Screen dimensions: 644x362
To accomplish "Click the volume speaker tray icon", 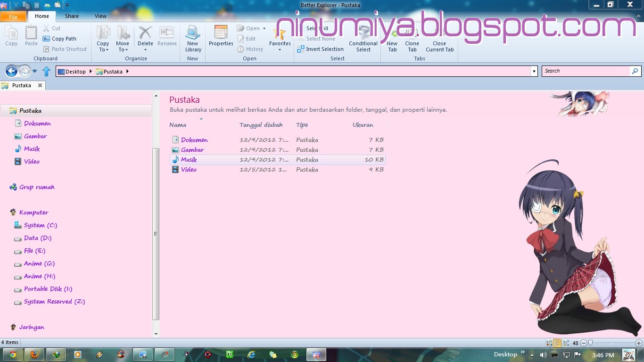I will click(x=544, y=355).
